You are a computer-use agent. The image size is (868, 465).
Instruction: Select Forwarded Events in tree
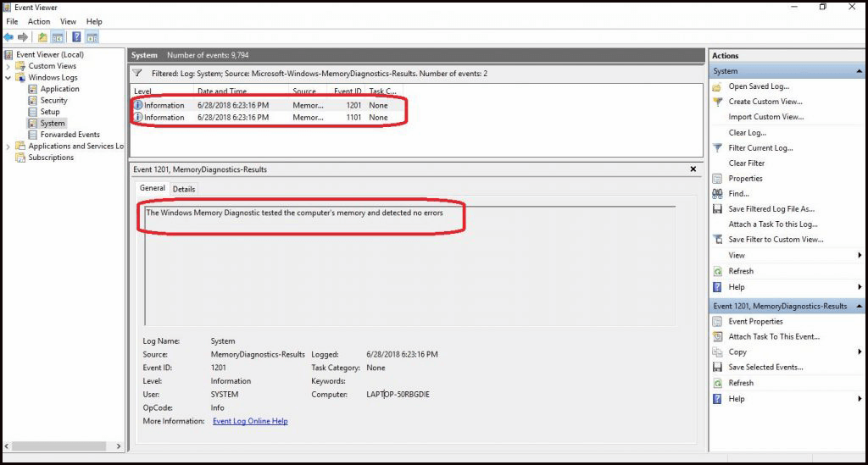(70, 135)
